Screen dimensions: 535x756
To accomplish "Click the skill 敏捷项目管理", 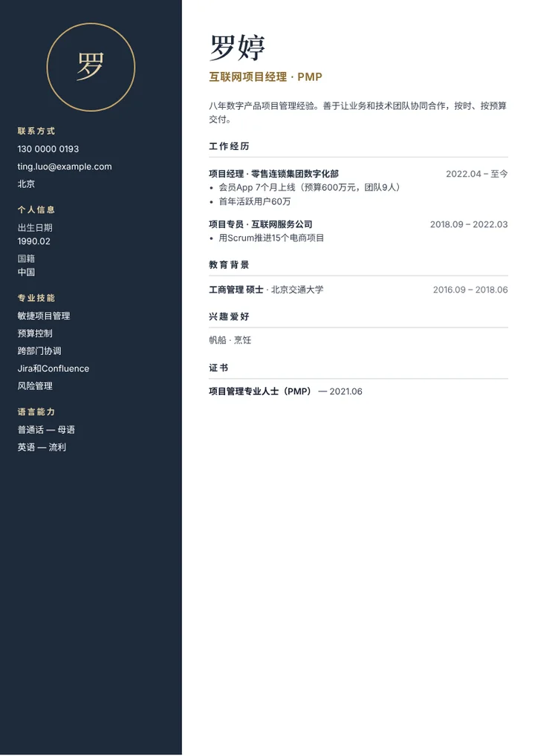I will coord(44,316).
